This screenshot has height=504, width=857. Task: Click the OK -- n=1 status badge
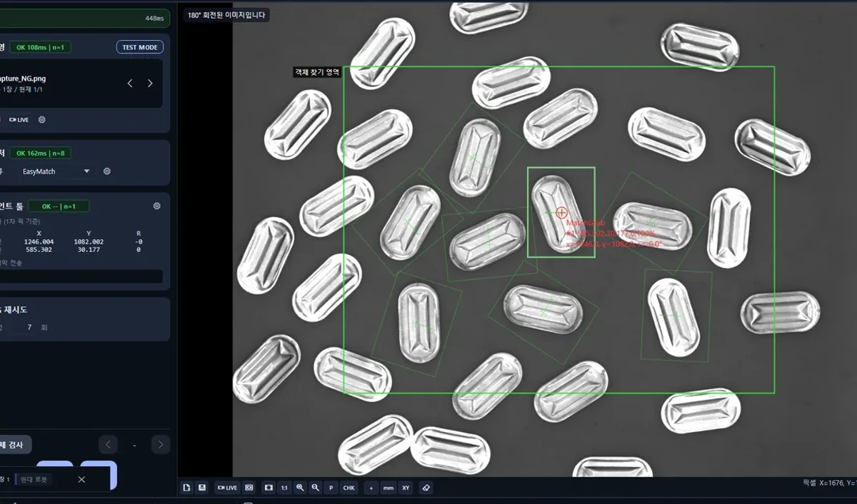coord(59,206)
